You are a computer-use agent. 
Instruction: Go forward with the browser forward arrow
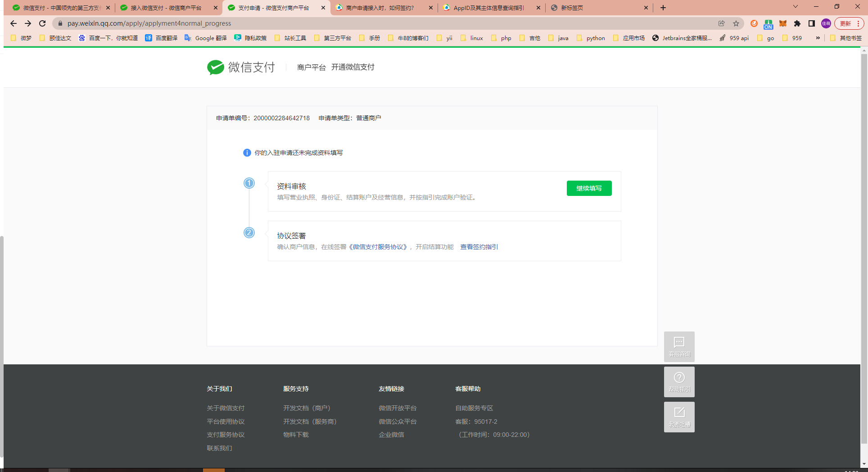28,23
